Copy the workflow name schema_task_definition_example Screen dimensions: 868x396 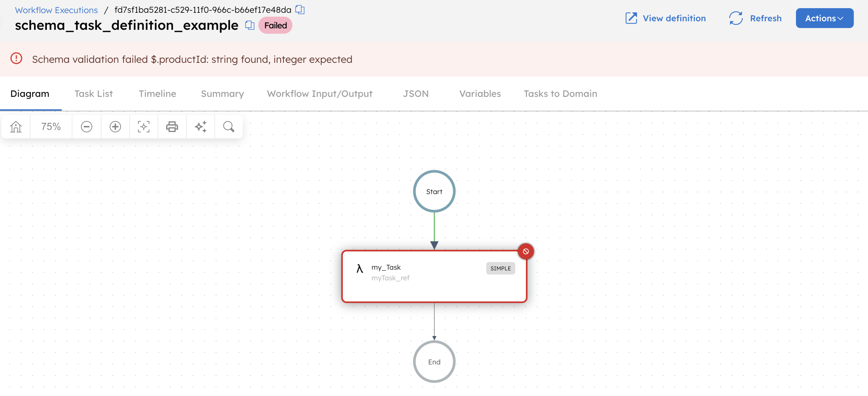[x=250, y=25]
